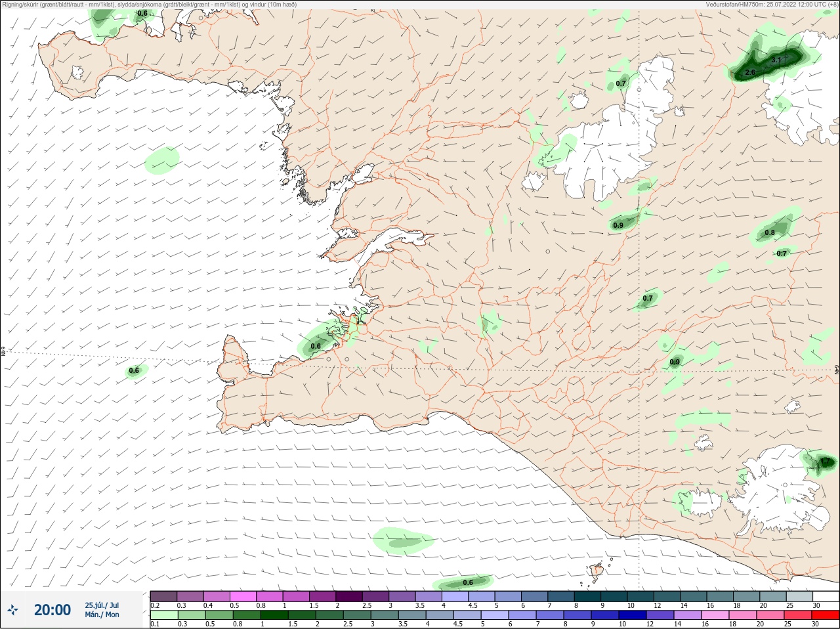Click the 20:00 forecast time
This screenshot has height=629, width=840.
[52, 610]
